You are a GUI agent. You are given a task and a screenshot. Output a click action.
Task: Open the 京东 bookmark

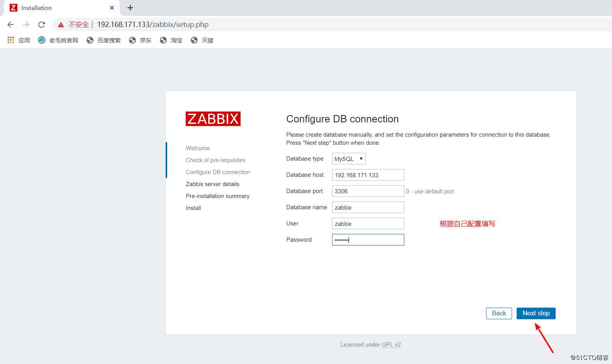coord(140,40)
